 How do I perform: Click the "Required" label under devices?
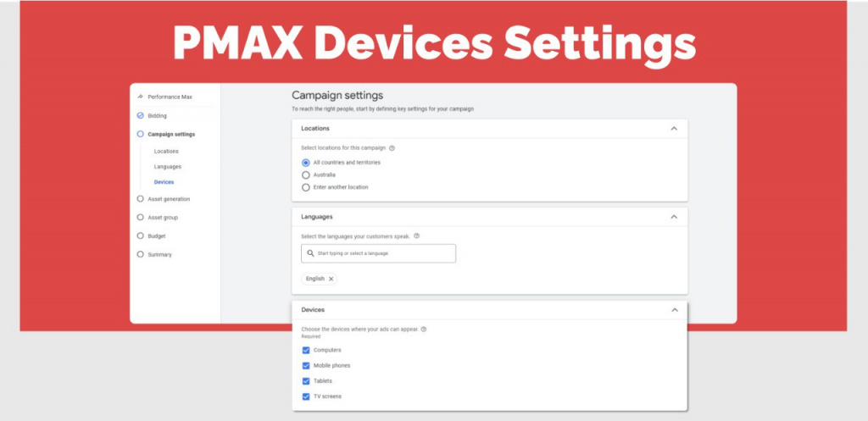click(310, 336)
